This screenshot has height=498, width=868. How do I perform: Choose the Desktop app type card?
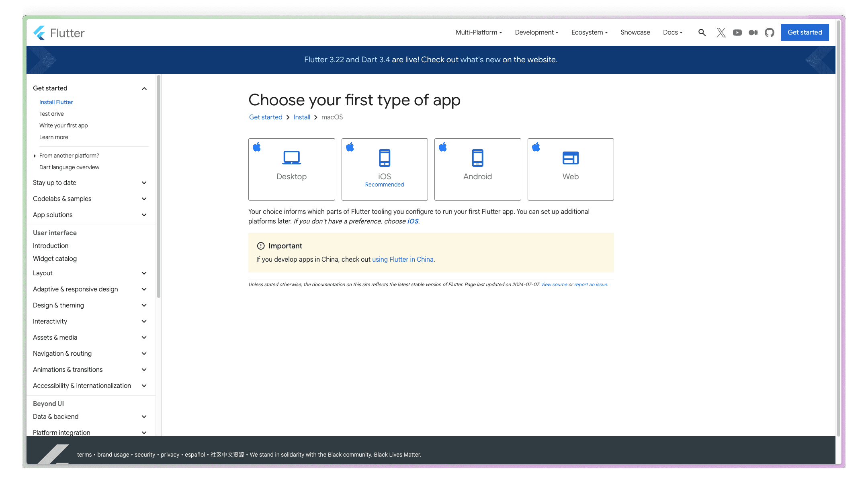[x=291, y=169]
